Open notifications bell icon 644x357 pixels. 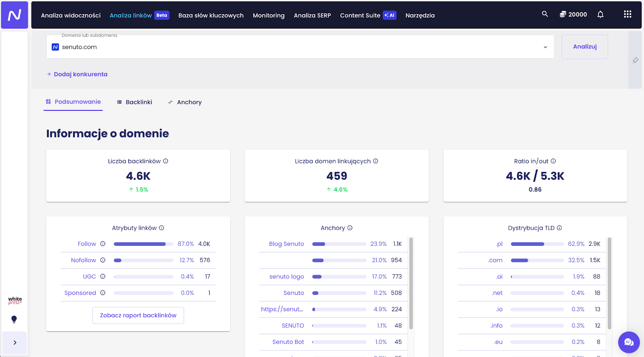(x=600, y=15)
